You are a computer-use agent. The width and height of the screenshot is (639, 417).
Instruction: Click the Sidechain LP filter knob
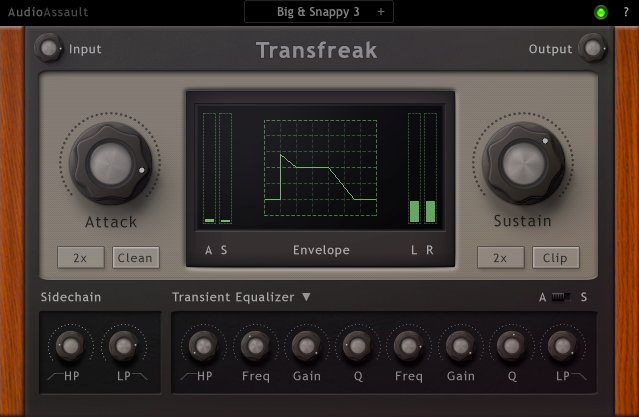[123, 346]
